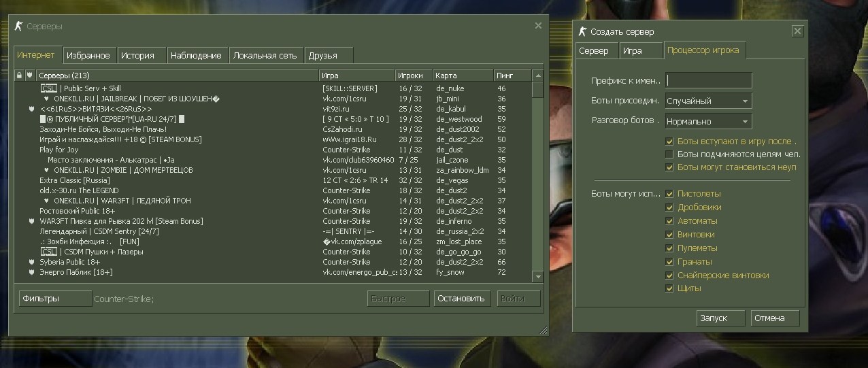Click Отмена in Создать сервер dialog

775,318
